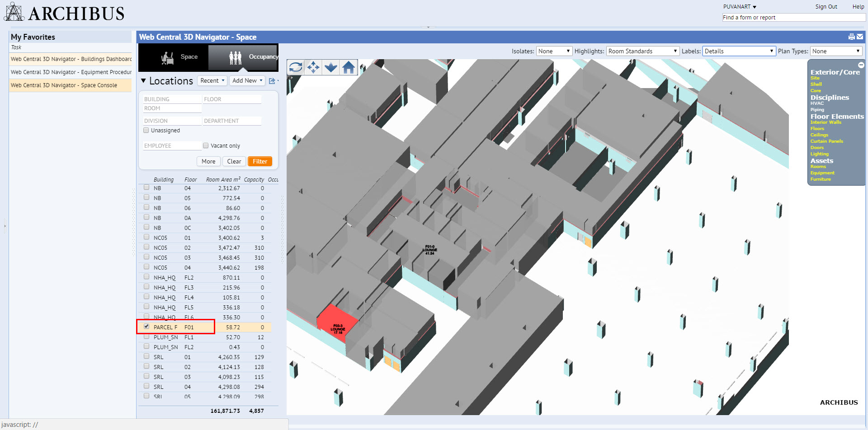868x430 pixels.
Task: Click the email envelope icon
Action: (860, 37)
